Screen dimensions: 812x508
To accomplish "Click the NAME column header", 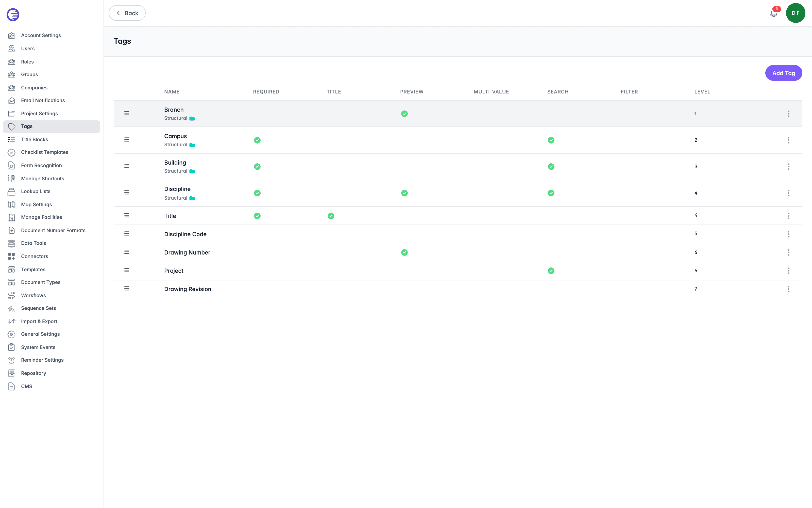I will 172,92.
